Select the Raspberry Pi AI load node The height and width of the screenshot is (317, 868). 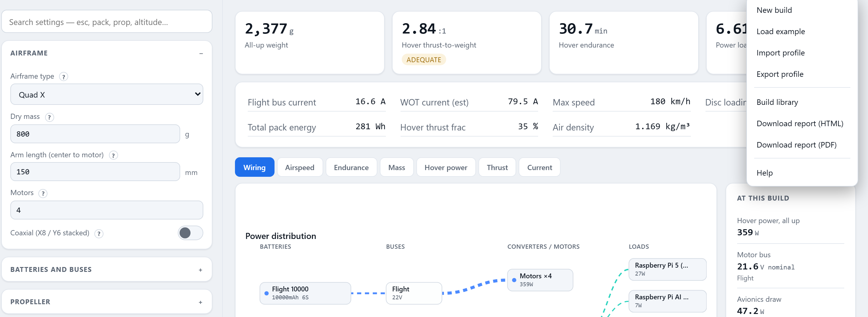tap(667, 301)
